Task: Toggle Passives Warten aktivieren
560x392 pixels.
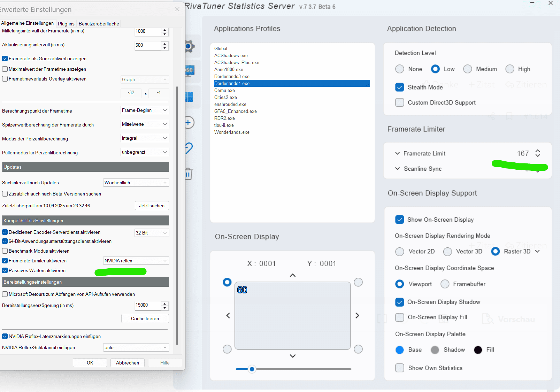Action: 5,270
